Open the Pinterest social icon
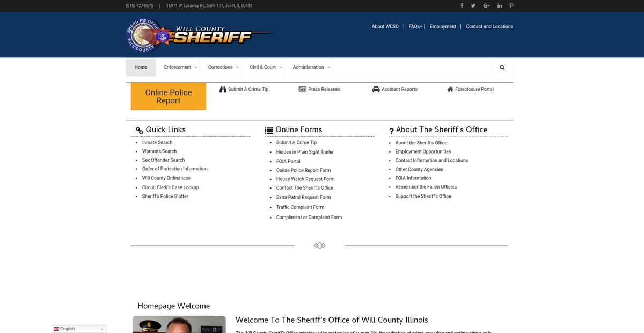Viewport: 644px width, 333px height. pyautogui.click(x=511, y=5)
